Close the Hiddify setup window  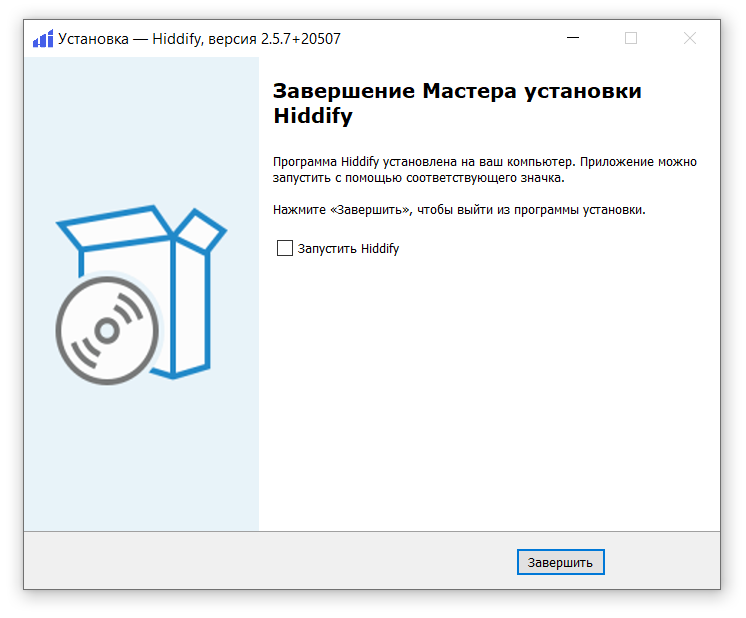(x=689, y=39)
